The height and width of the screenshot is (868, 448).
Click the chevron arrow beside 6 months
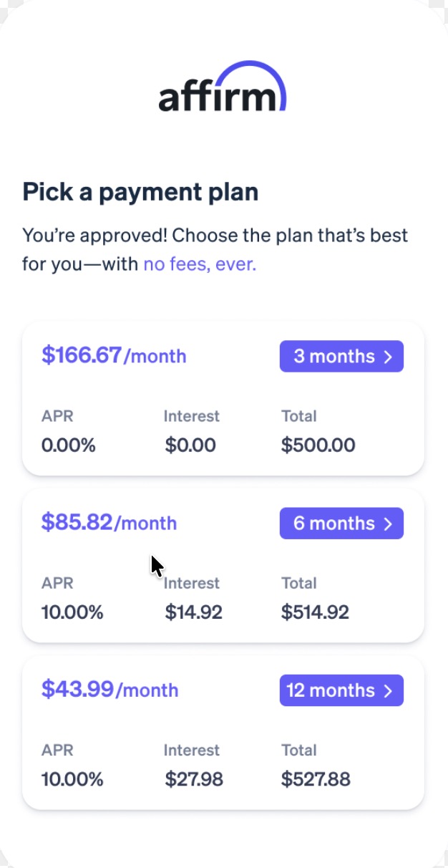[x=388, y=524]
